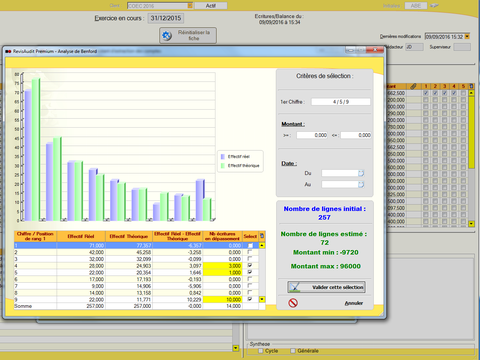Image resolution: width=480 pixels, height=360 pixels.
Task: Click the Effectif théorique legend color swatch
Action: point(223,166)
